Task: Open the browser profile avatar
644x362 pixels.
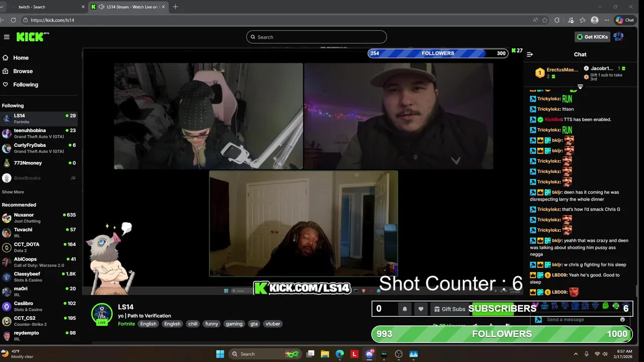Action: [x=595, y=20]
